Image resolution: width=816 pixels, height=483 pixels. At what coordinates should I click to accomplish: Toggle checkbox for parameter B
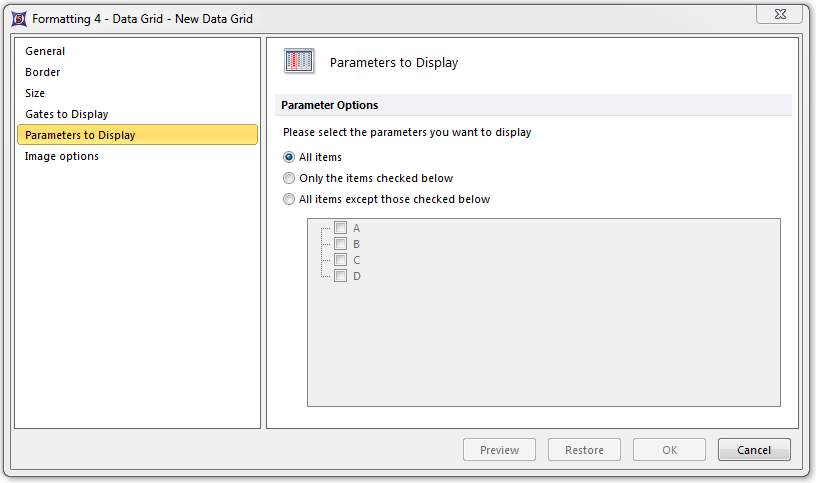[x=340, y=244]
